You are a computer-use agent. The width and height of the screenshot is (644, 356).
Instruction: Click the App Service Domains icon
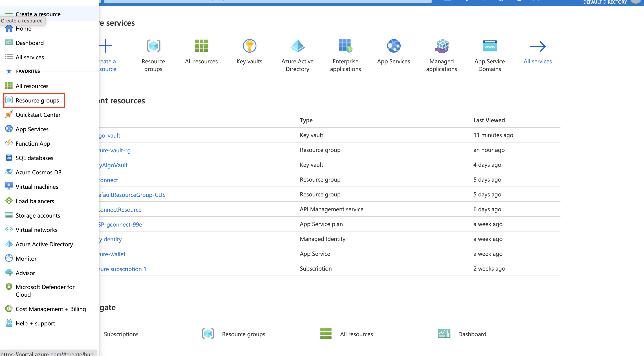coord(490,46)
